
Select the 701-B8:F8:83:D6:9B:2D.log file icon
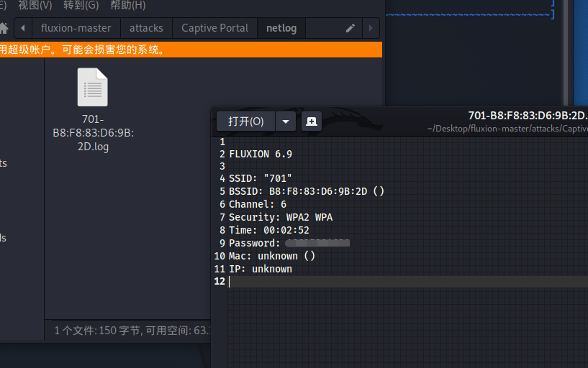point(93,87)
